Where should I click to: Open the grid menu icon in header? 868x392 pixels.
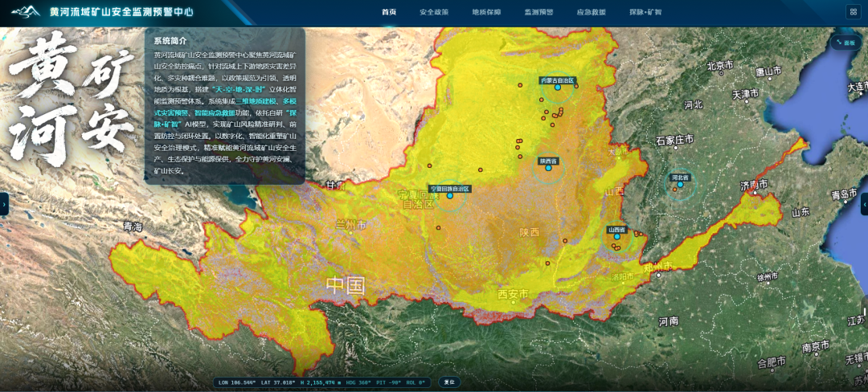[x=851, y=11]
